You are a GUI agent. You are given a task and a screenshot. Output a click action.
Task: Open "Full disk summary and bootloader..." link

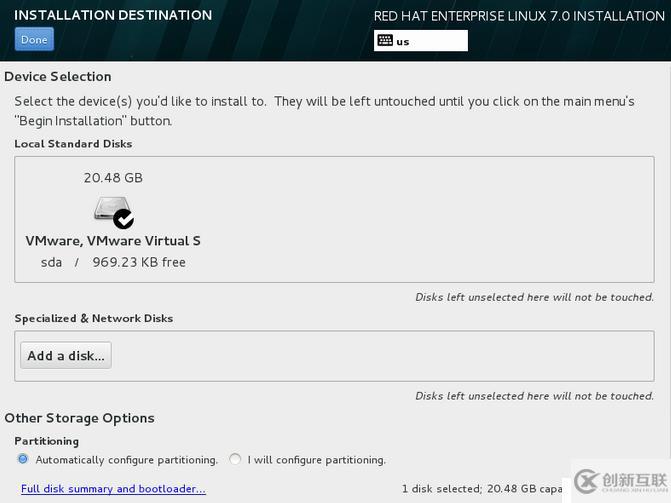pyautogui.click(x=113, y=489)
